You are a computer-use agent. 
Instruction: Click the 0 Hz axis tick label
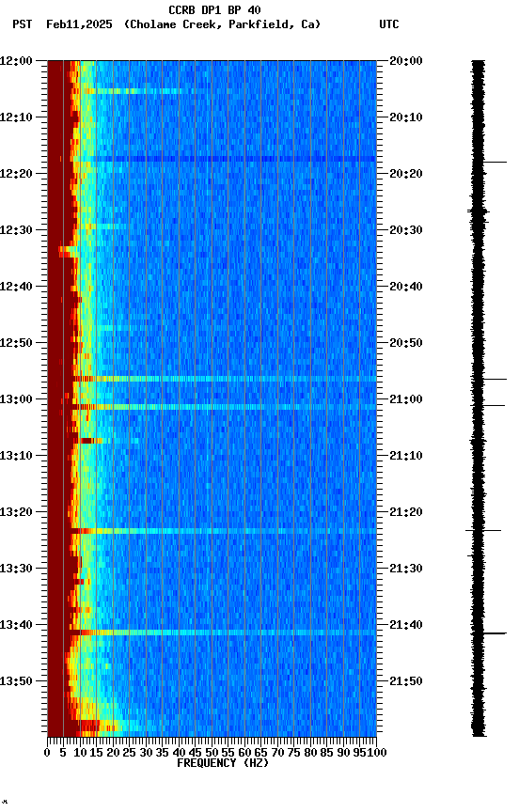[47, 753]
